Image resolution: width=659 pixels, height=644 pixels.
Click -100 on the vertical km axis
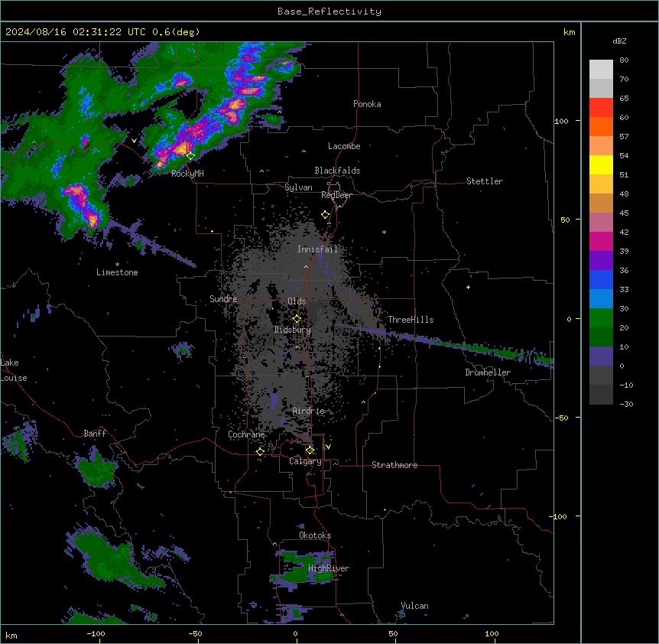click(x=559, y=516)
